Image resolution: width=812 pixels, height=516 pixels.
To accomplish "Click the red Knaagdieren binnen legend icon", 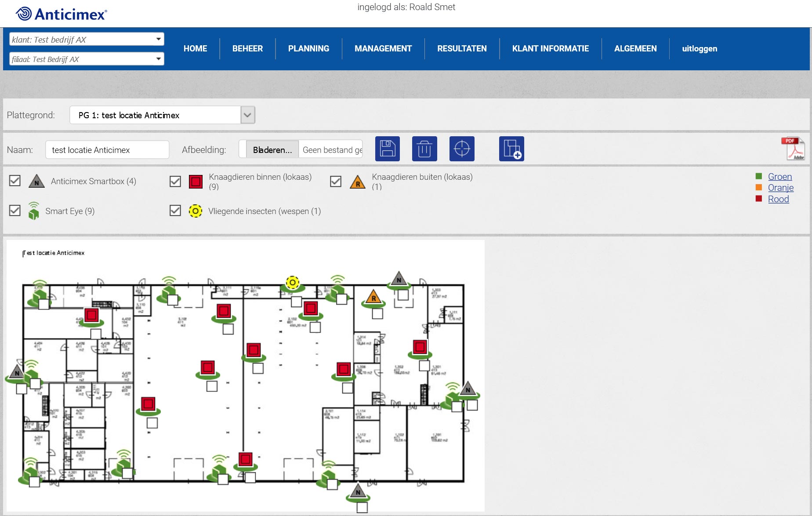I will coord(196,181).
